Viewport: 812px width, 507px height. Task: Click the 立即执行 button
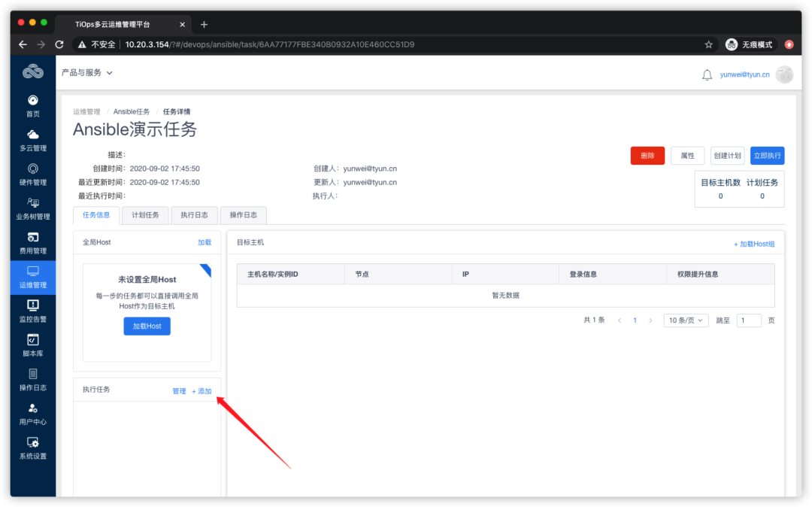pyautogui.click(x=767, y=155)
